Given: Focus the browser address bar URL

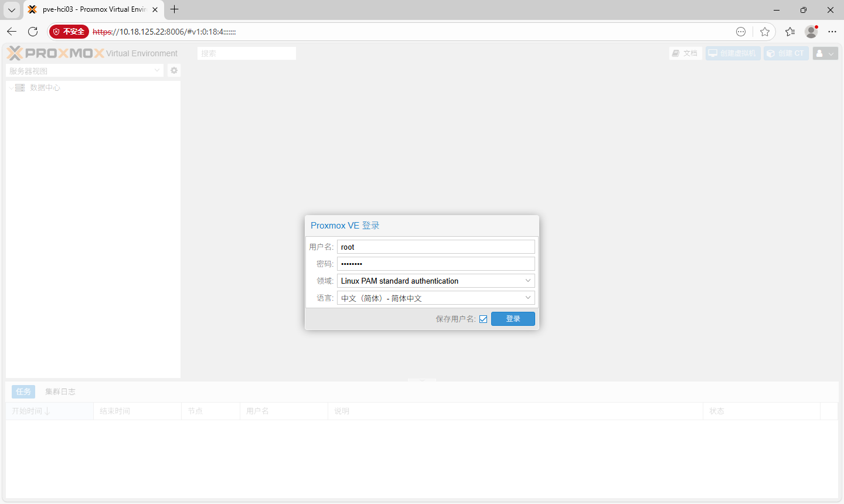Looking at the screenshot, I should click(x=164, y=32).
